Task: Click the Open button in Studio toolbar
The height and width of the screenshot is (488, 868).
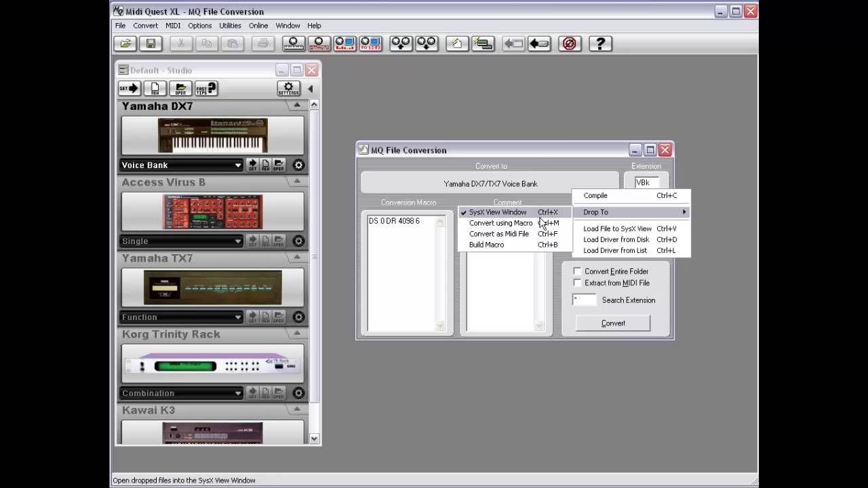Action: (180, 88)
